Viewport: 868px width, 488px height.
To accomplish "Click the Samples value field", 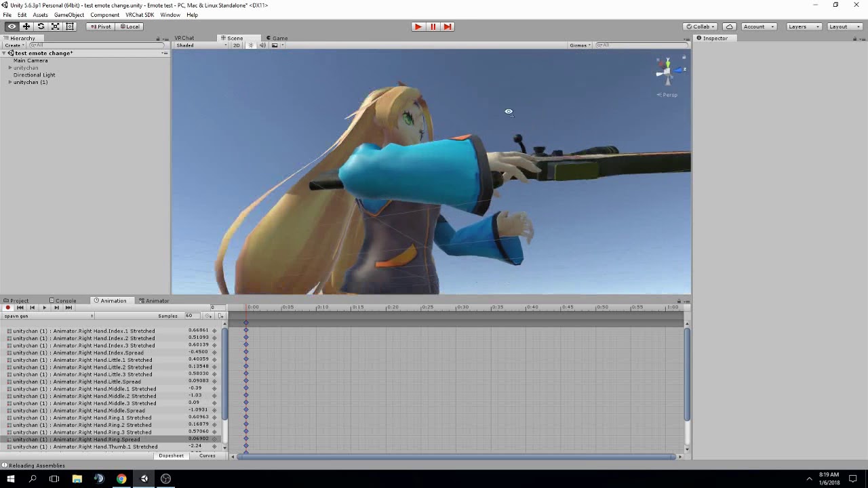I will (x=191, y=316).
